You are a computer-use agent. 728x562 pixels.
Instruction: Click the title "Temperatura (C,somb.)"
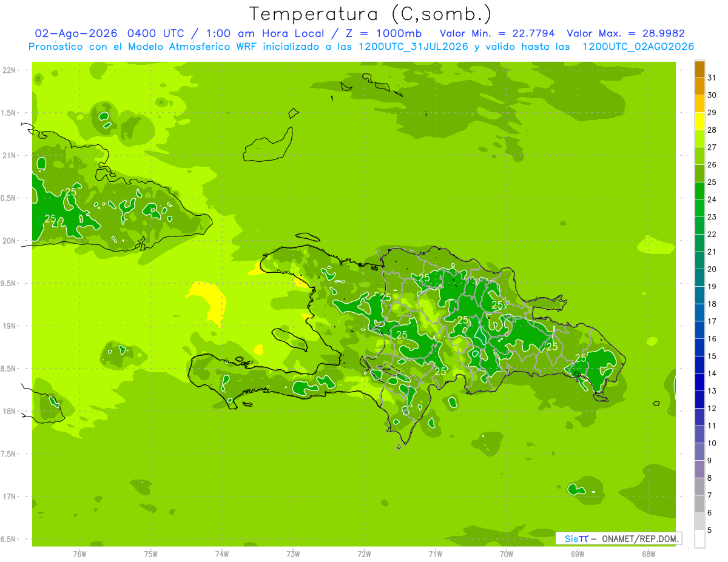pyautogui.click(x=370, y=14)
